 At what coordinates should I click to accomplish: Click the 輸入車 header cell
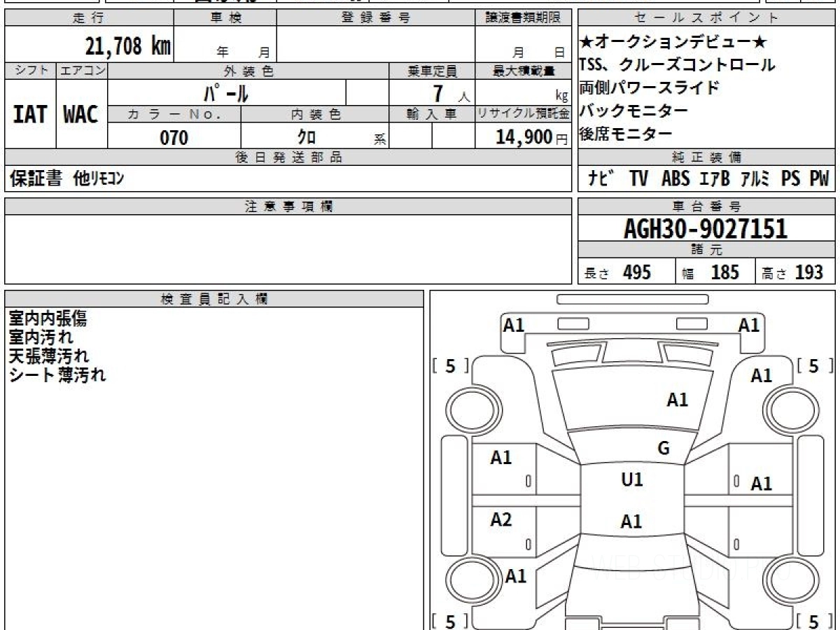point(432,114)
